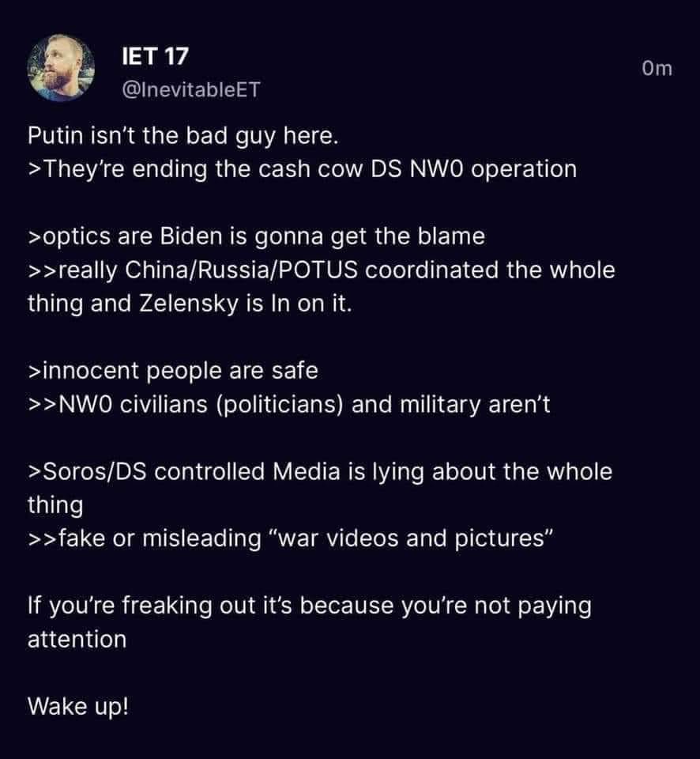Click the line "innocent people are safe"
The image size is (700, 759).
click(x=173, y=371)
